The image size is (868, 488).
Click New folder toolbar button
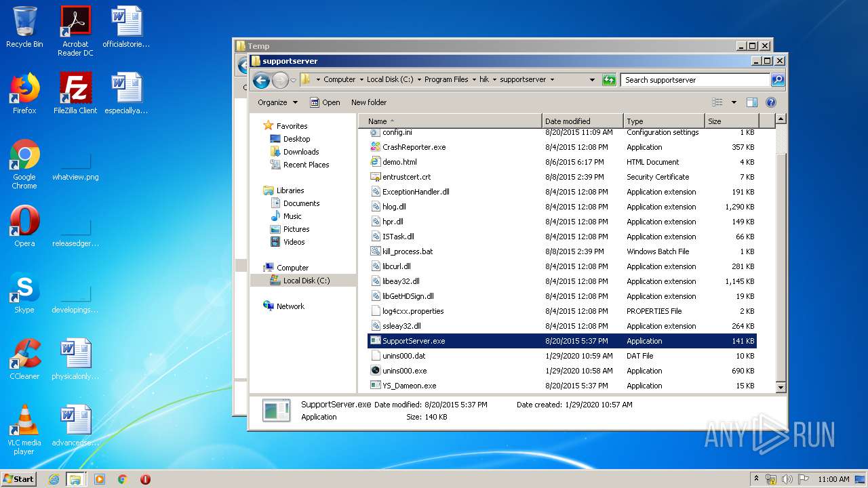[x=369, y=102]
